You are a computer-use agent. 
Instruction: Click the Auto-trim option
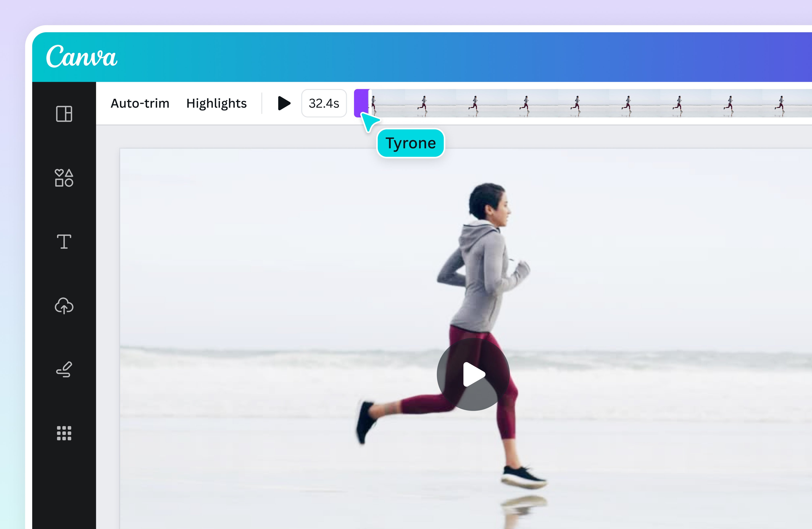coord(140,103)
